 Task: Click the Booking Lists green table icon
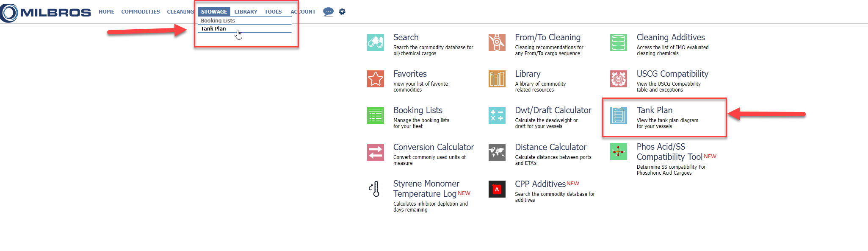(x=375, y=115)
